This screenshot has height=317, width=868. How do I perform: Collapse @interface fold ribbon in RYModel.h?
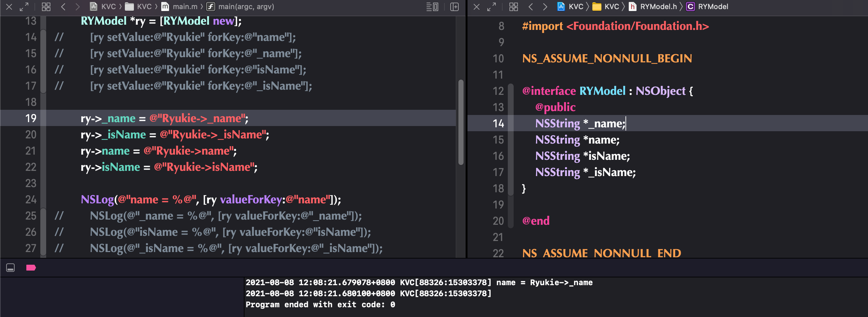coord(510,140)
